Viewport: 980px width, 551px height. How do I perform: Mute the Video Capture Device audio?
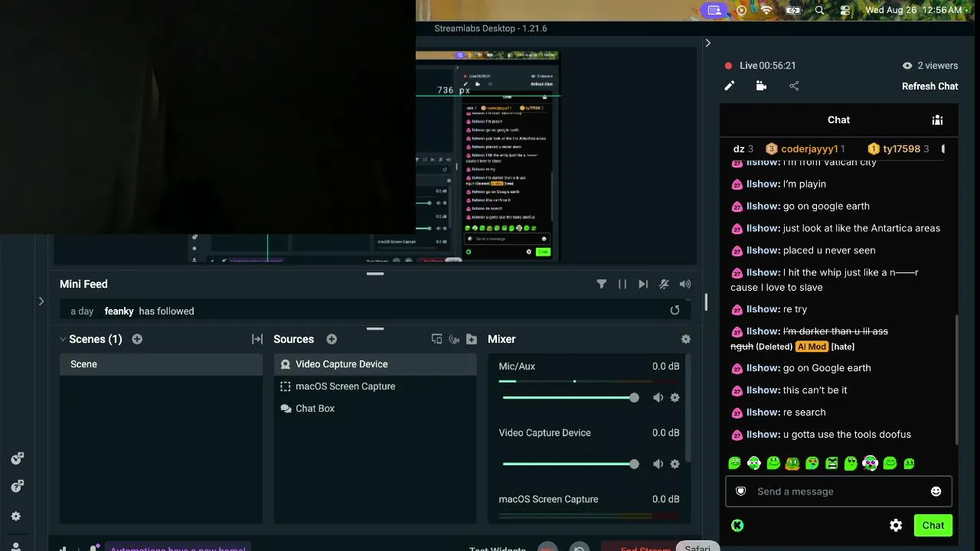tap(658, 464)
